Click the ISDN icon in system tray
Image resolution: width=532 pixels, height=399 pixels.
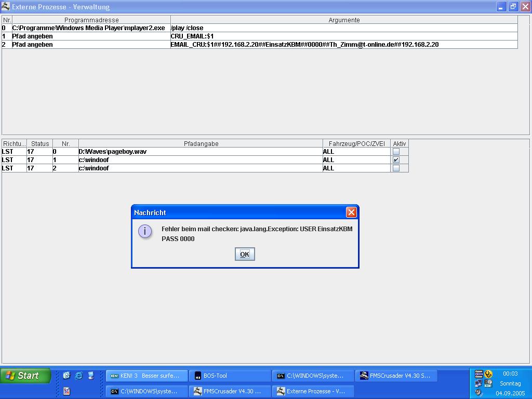pyautogui.click(x=478, y=374)
